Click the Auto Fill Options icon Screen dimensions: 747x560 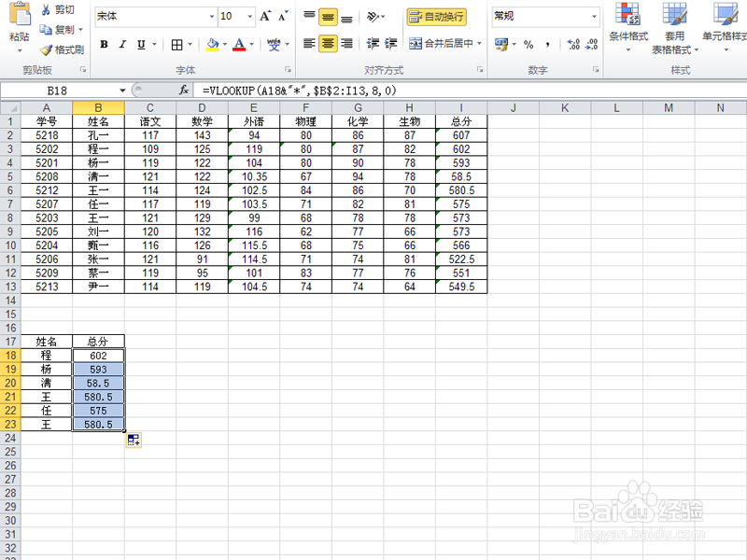pyautogui.click(x=134, y=440)
